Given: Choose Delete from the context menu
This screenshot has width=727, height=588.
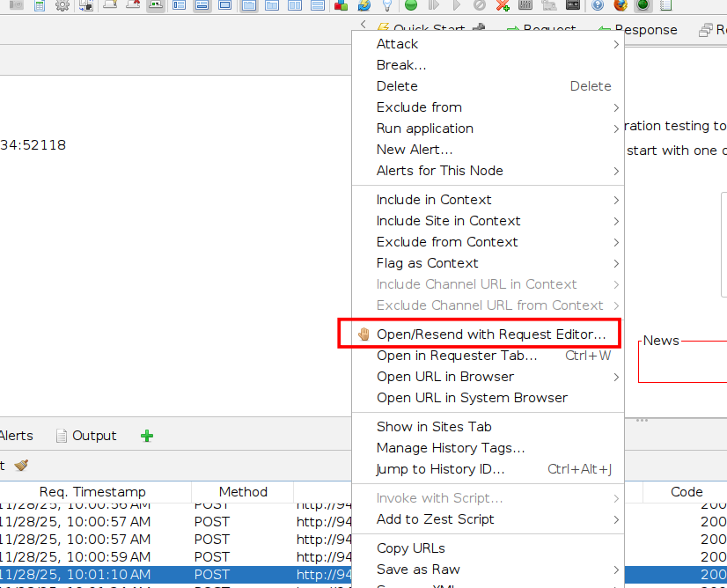Looking at the screenshot, I should 397,86.
